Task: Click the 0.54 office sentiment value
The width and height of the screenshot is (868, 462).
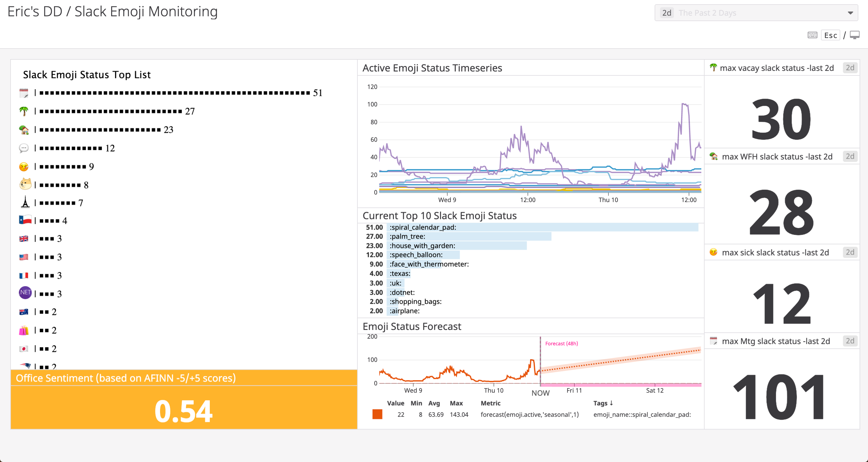Action: coord(184,411)
